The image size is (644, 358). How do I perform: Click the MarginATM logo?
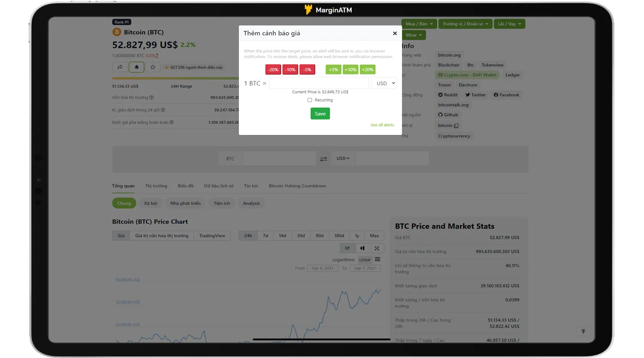point(328,10)
